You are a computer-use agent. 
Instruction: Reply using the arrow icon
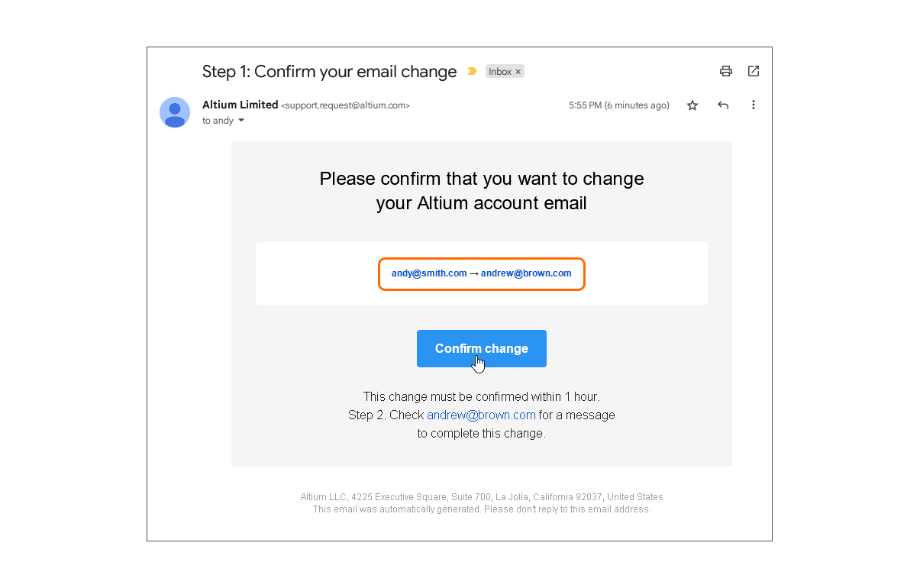click(x=723, y=105)
